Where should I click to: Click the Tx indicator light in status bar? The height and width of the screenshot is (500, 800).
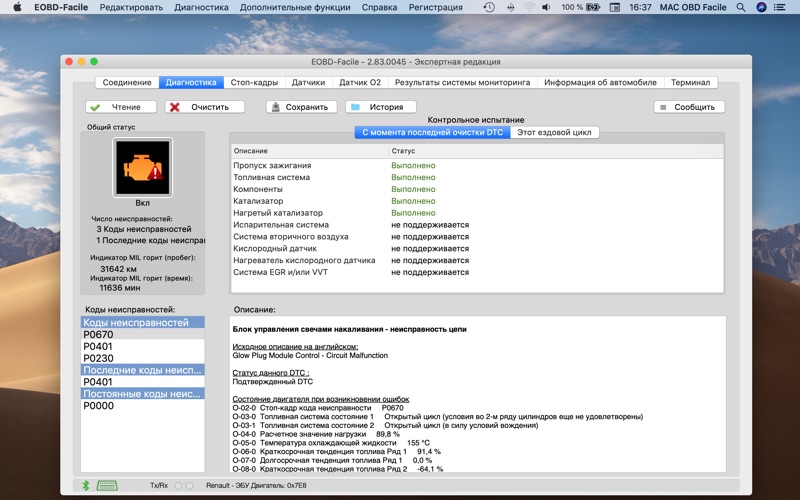pyautogui.click(x=178, y=486)
